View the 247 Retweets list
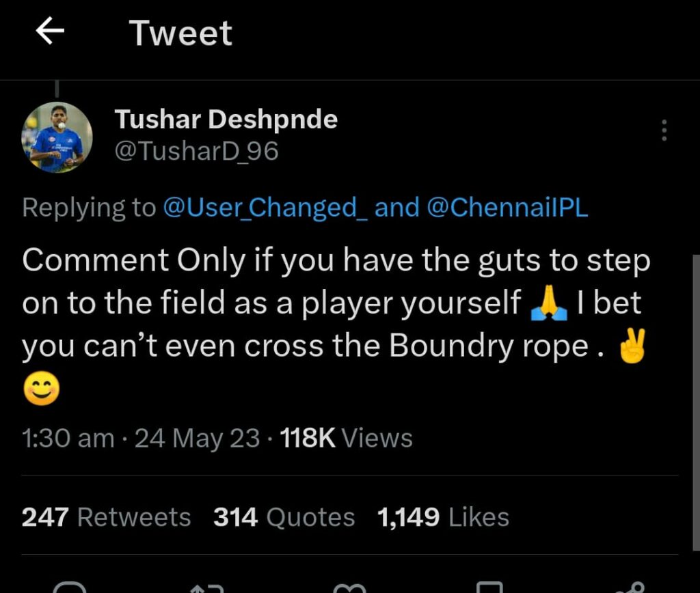 tap(106, 517)
